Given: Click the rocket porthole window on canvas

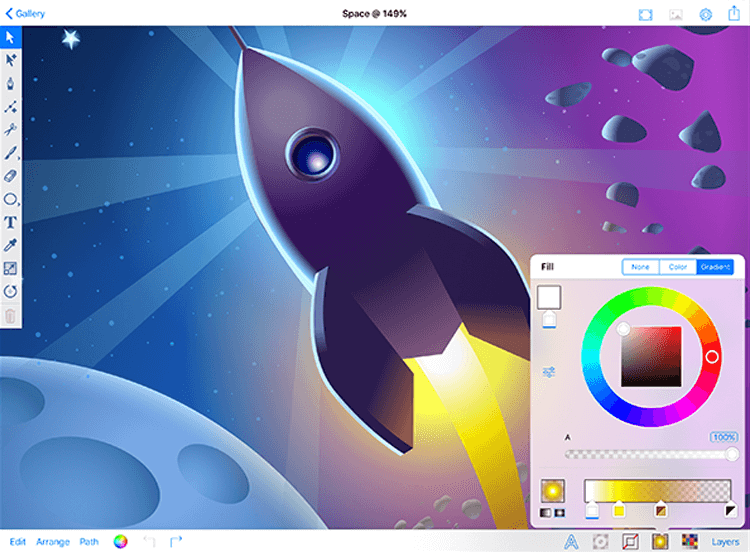Looking at the screenshot, I should 313,155.
